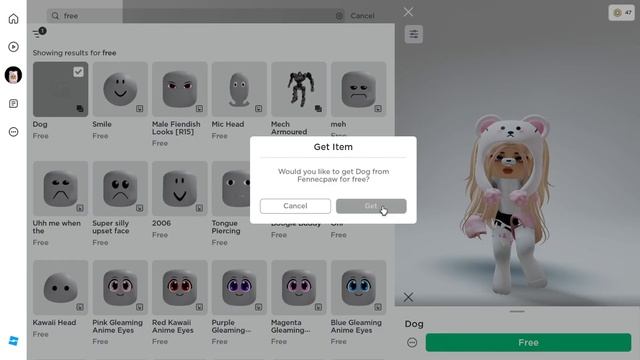Click the badge on Blue Gleaming Anime Eyes thumbnail
640x360 pixels.
378,307
